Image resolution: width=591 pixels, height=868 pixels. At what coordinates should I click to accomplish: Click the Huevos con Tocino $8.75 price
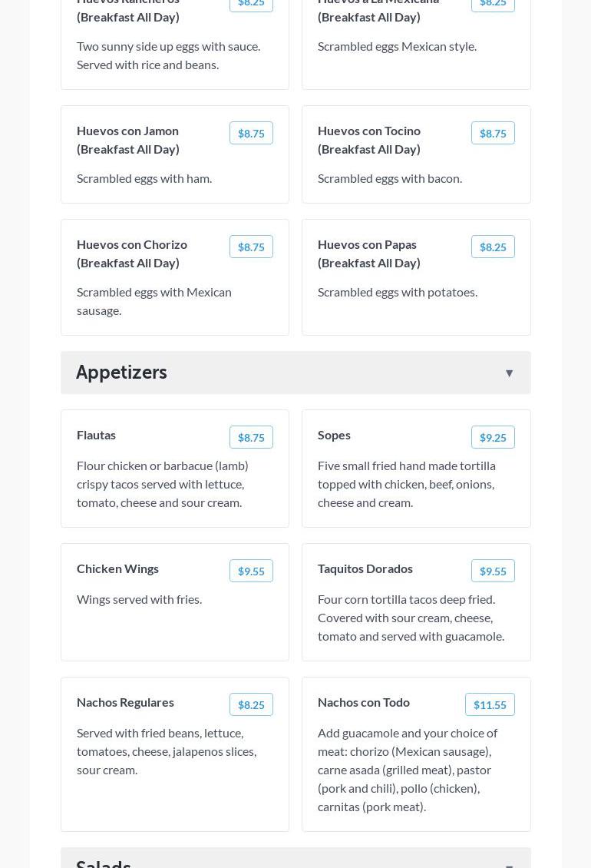click(493, 133)
